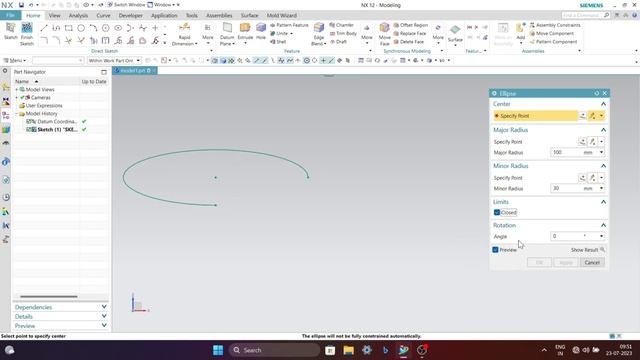Toggle the Preview checkbox in Ellipse dialog
640x360 pixels.
(495, 249)
